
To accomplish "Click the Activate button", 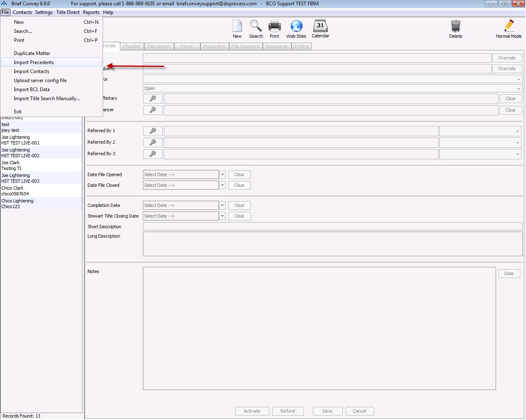I will (252, 411).
